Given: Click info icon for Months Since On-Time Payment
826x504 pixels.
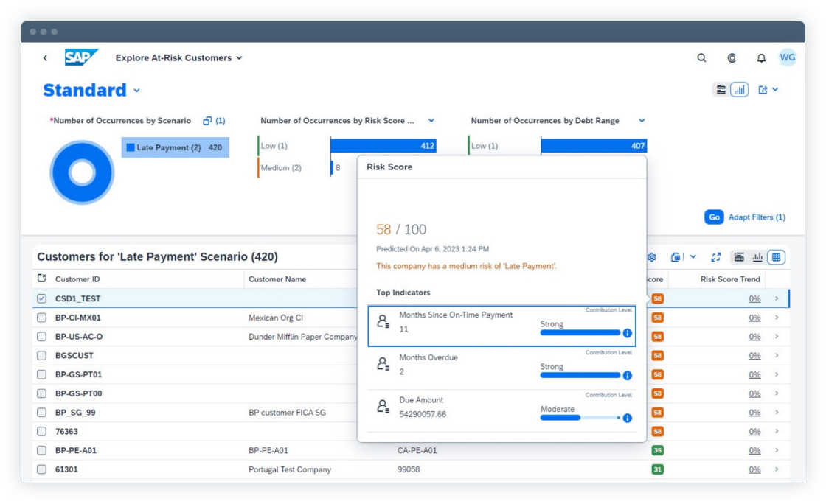Looking at the screenshot, I should click(x=627, y=333).
